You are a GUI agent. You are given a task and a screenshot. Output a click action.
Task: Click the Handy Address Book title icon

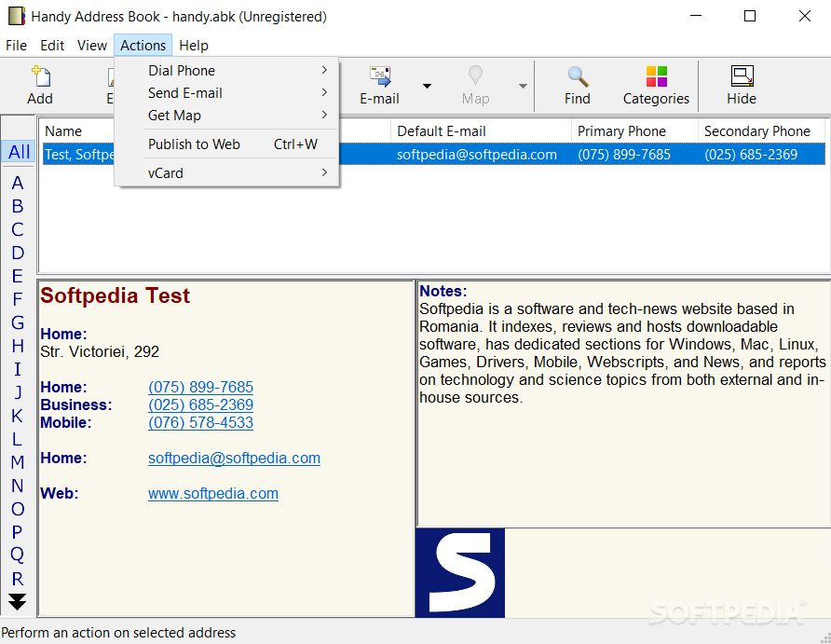(17, 17)
